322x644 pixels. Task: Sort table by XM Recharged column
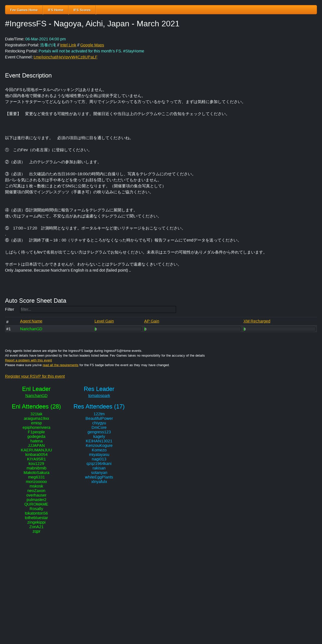click(x=257, y=321)
